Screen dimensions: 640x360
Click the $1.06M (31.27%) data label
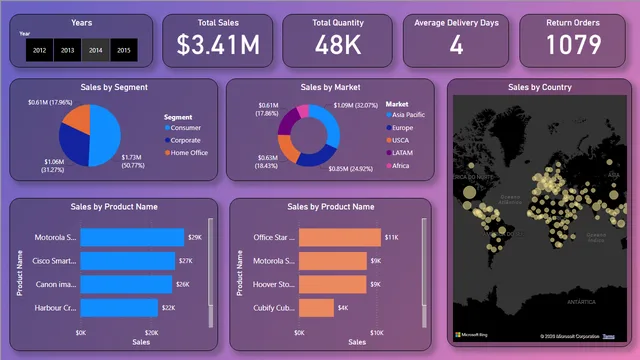point(53,166)
